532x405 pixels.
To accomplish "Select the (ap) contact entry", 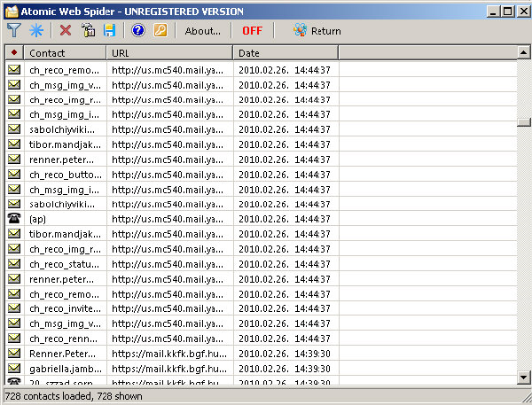I will coord(37,219).
